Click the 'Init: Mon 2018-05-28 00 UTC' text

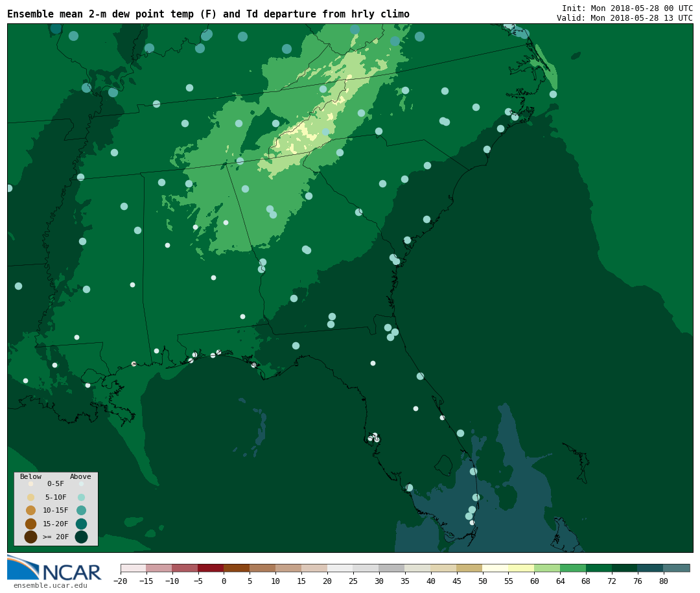[x=627, y=8]
